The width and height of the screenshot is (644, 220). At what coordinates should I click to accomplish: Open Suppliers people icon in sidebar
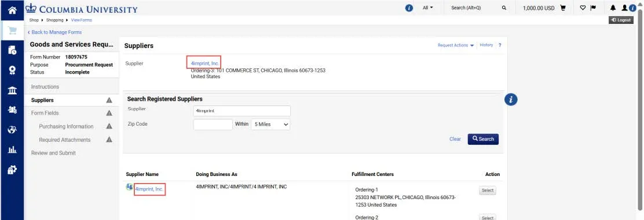[x=12, y=110]
